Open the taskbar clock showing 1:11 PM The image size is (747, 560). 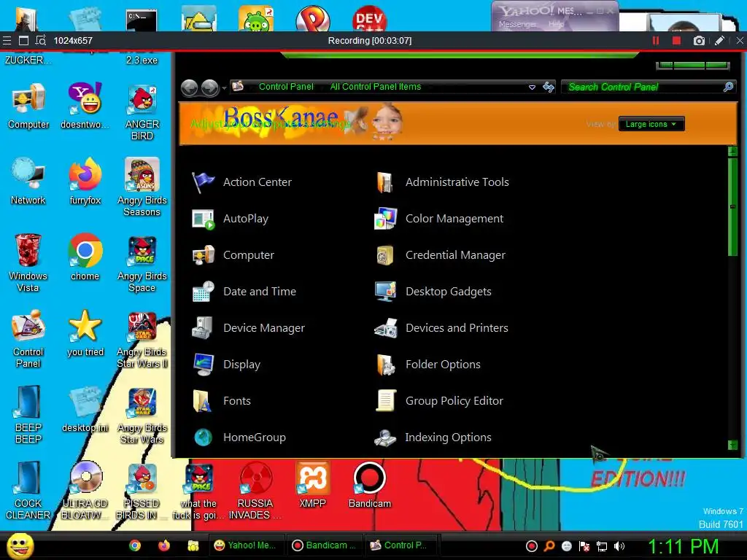(x=683, y=546)
